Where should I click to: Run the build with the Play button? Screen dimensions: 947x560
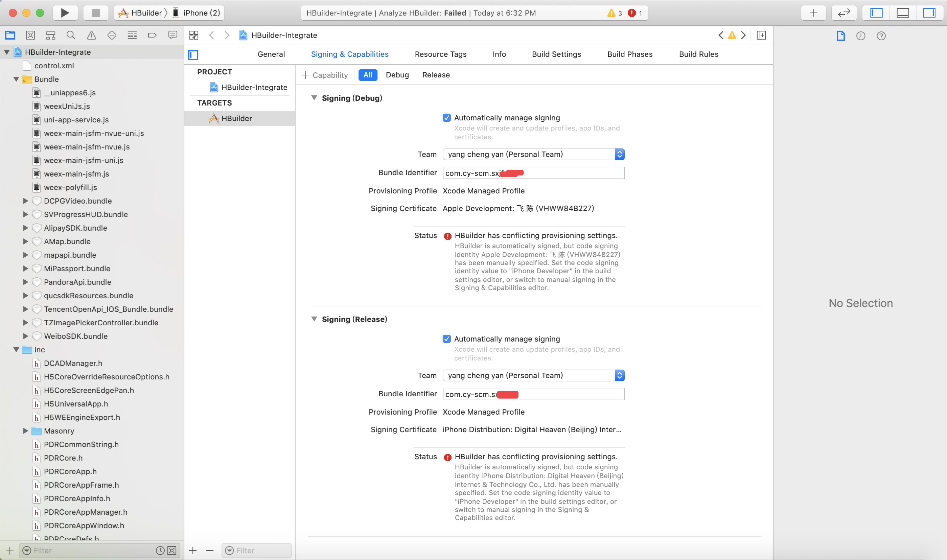tap(65, 13)
